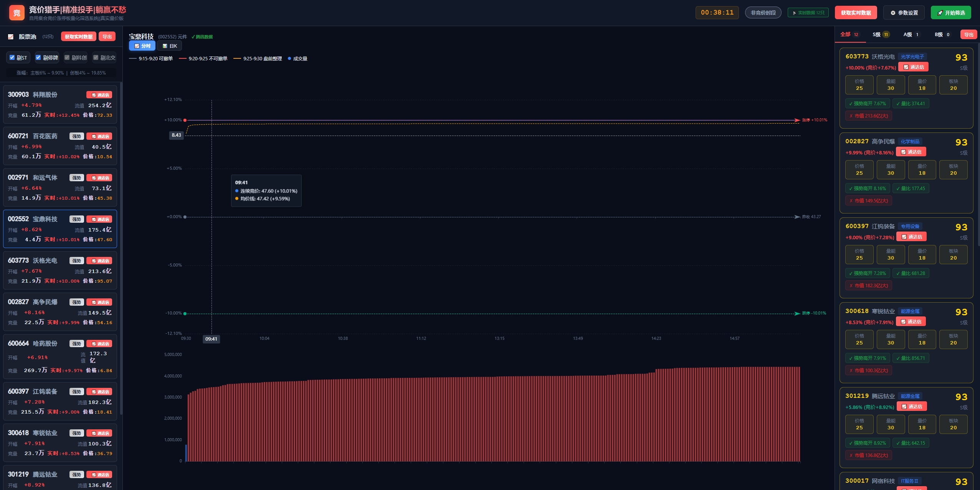Open 通达信 for 002971 和远气体
Image resolution: width=980 pixels, height=490 pixels.
click(99, 178)
